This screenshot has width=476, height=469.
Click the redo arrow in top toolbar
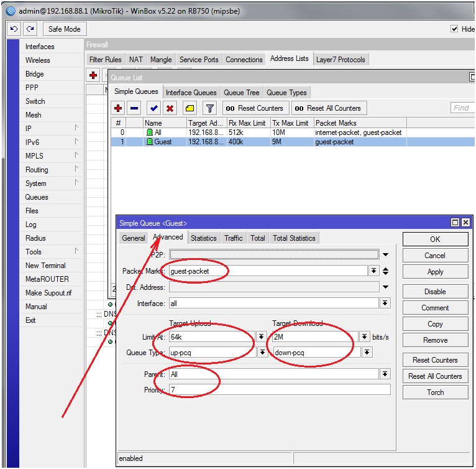30,29
